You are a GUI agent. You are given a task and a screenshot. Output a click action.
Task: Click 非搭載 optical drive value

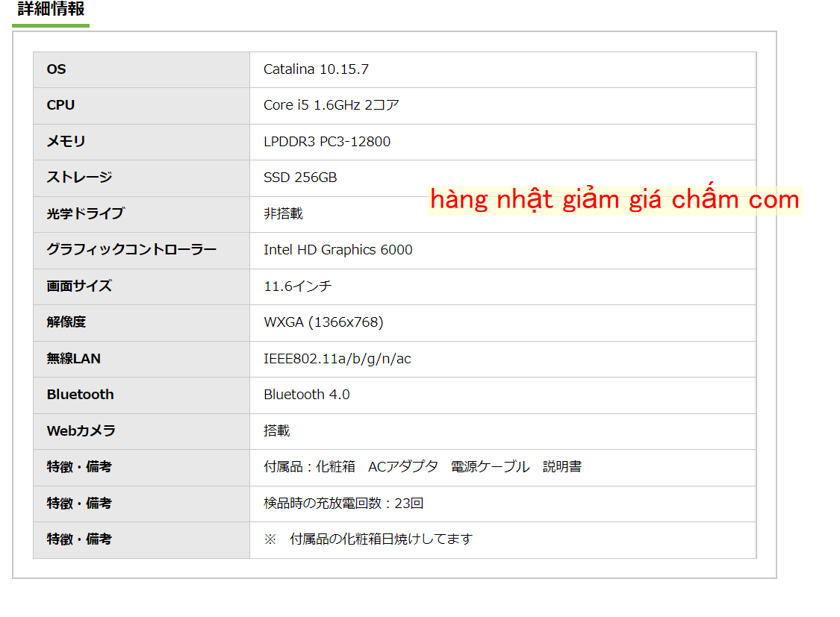[x=284, y=214]
